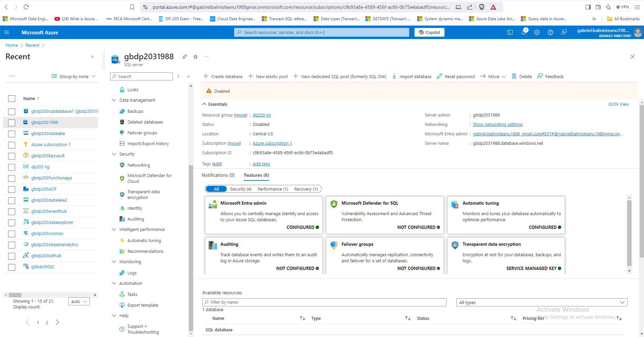Open the All types filter dropdown

coord(542,302)
